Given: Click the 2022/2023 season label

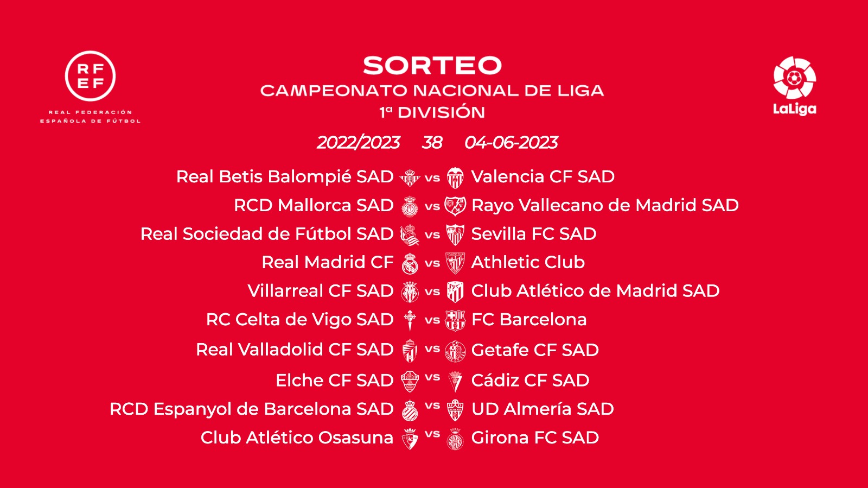Looking at the screenshot, I should pos(358,142).
